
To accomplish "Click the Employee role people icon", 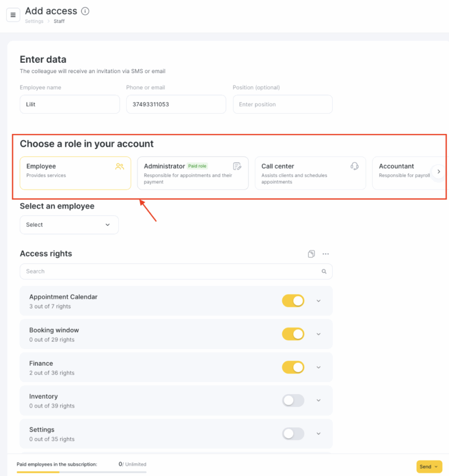I will click(119, 166).
